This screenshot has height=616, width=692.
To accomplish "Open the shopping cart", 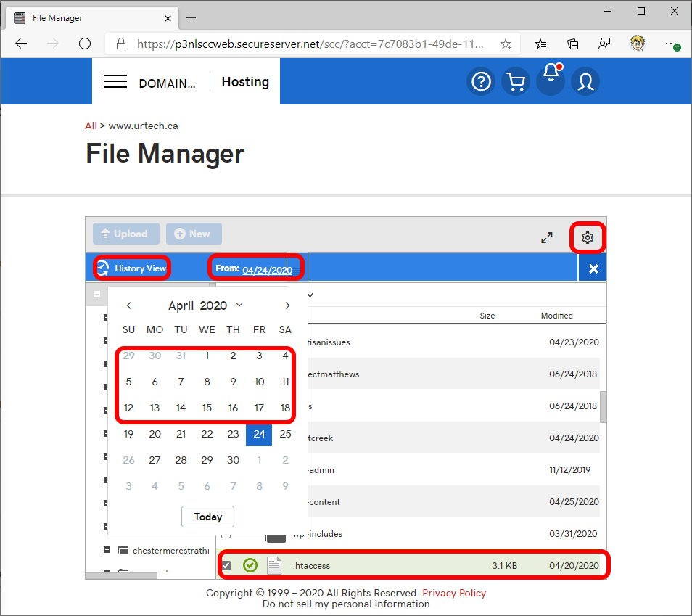I will 516,81.
